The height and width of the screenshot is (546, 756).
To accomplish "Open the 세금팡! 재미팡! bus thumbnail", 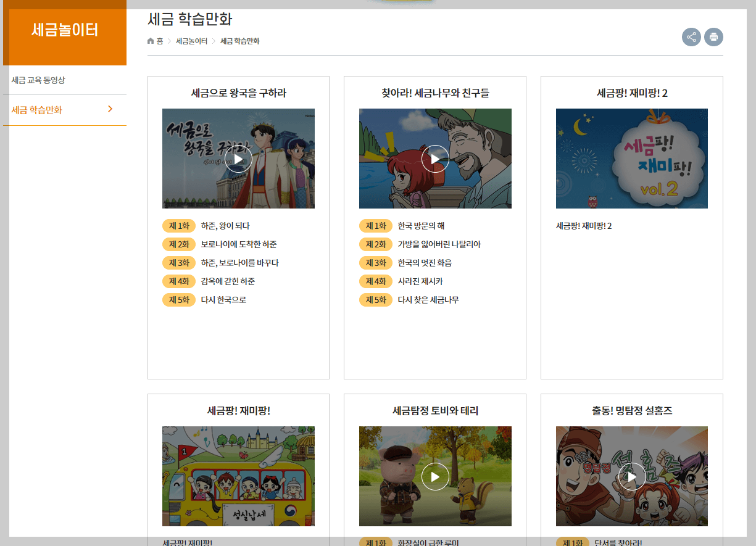I will (238, 476).
